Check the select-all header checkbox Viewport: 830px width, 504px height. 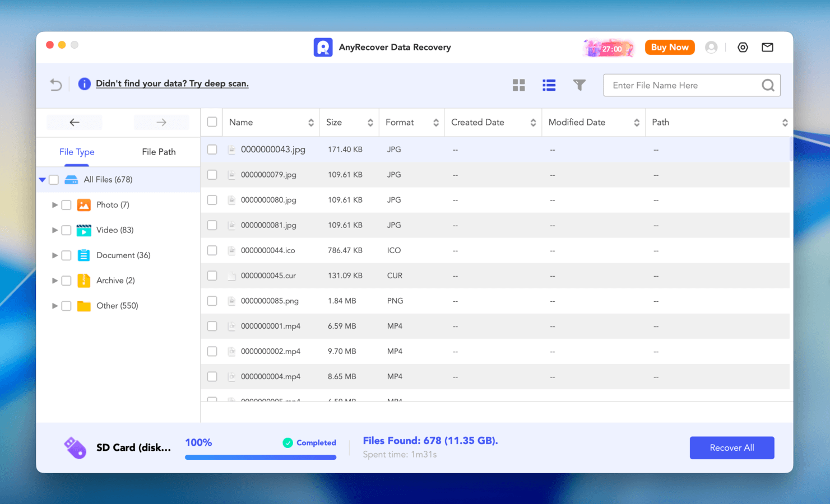pos(212,122)
